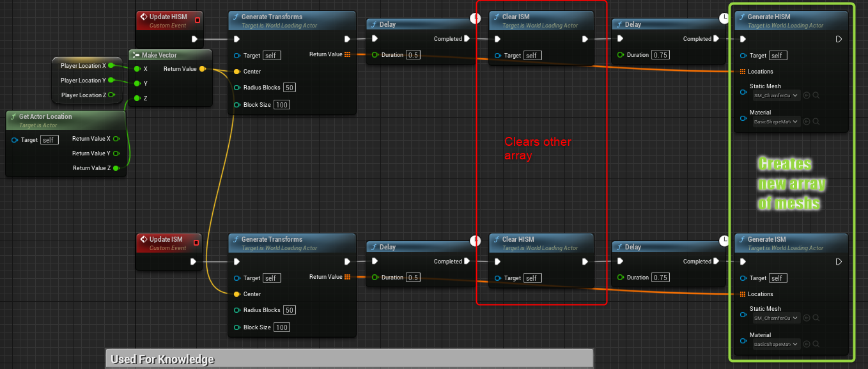Select the orange Locations array pin on Generate ISM
The image size is (868, 369).
coord(743,294)
